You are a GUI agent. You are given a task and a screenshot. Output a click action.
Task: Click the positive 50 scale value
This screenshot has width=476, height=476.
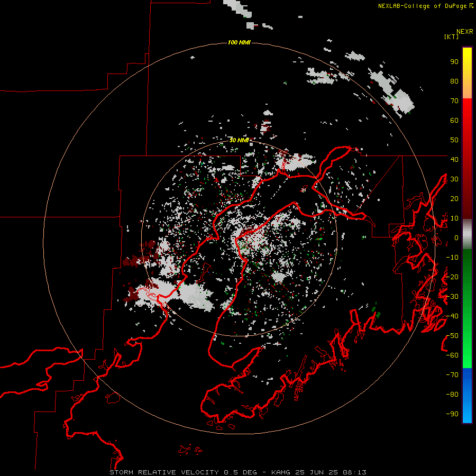click(x=454, y=140)
